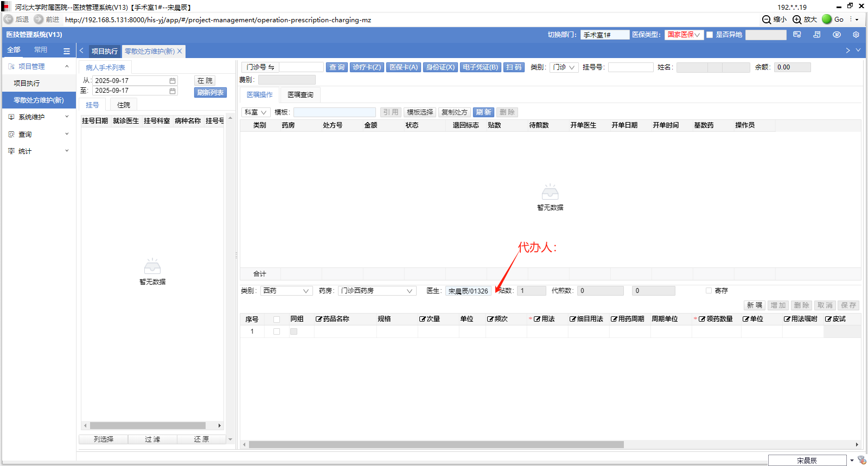
Task: Click the 模板选择 button
Action: (420, 112)
